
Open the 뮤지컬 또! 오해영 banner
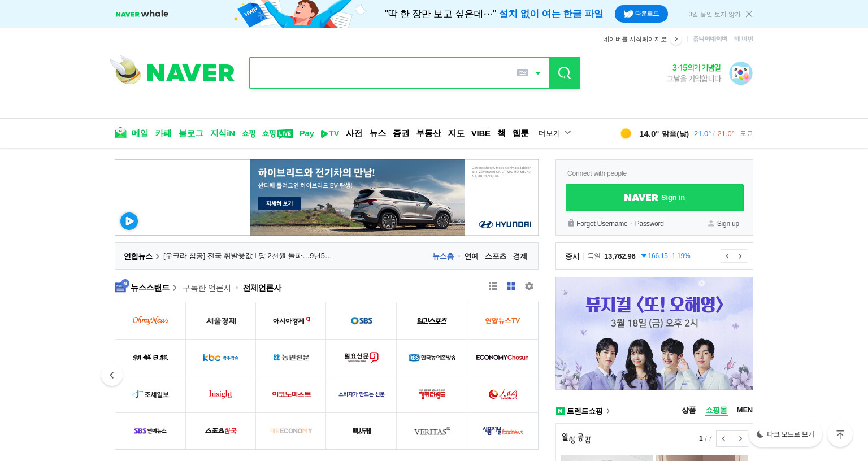pos(654,333)
